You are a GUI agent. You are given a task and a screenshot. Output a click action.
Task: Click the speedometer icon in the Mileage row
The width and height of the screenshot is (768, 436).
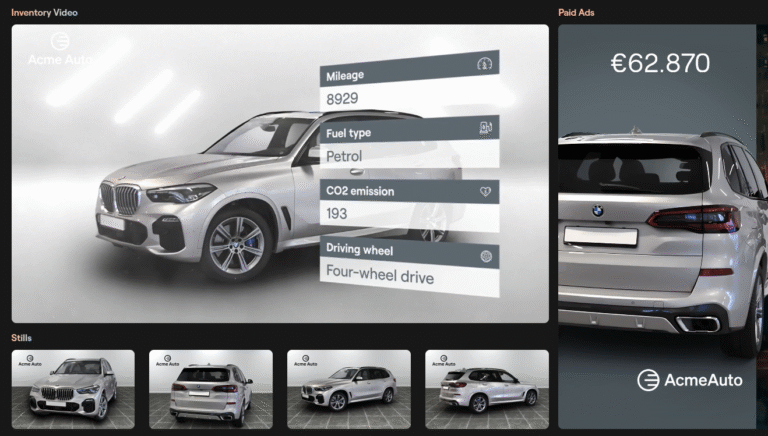point(486,65)
